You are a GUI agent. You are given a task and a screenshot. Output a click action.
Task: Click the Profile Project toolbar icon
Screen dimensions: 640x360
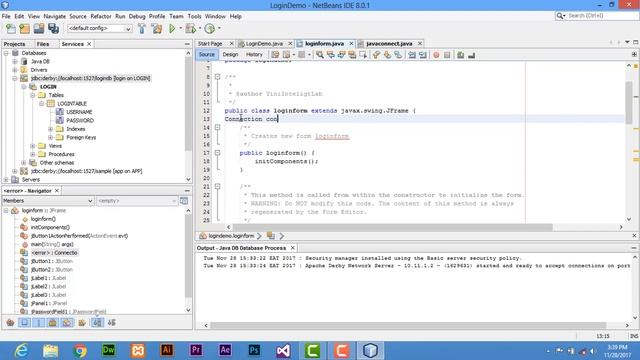tap(210, 29)
